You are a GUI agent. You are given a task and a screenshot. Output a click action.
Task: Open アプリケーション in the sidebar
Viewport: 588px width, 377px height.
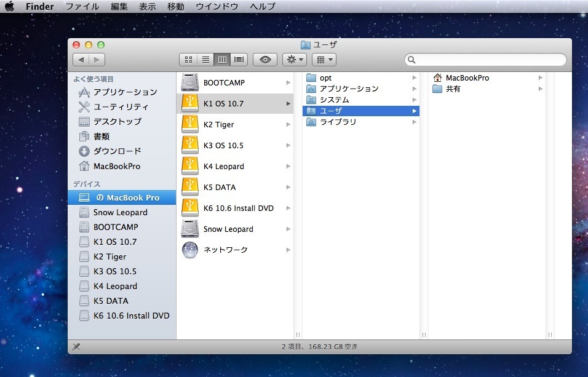(x=125, y=92)
